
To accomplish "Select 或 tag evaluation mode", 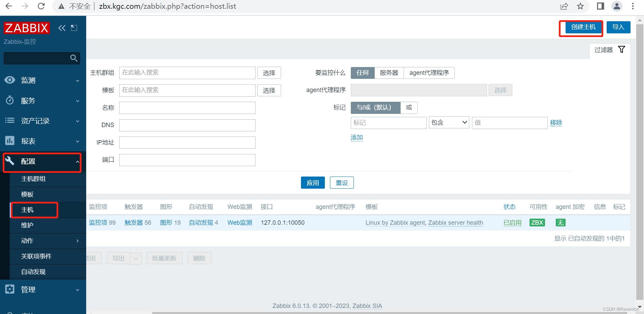I will [x=409, y=107].
